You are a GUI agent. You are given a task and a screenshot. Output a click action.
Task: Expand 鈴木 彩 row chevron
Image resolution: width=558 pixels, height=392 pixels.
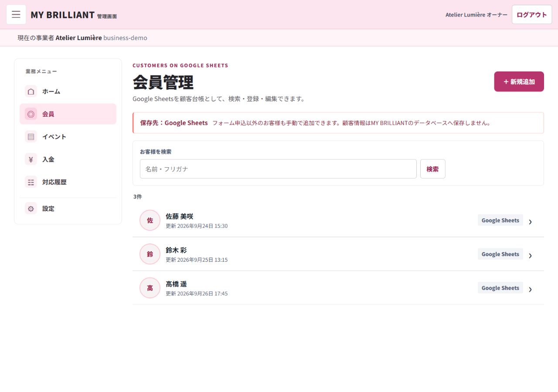[x=530, y=256]
